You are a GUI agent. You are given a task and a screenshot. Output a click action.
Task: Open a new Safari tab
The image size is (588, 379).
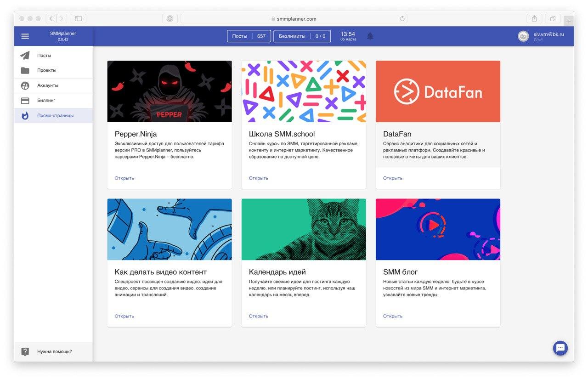[x=569, y=21]
